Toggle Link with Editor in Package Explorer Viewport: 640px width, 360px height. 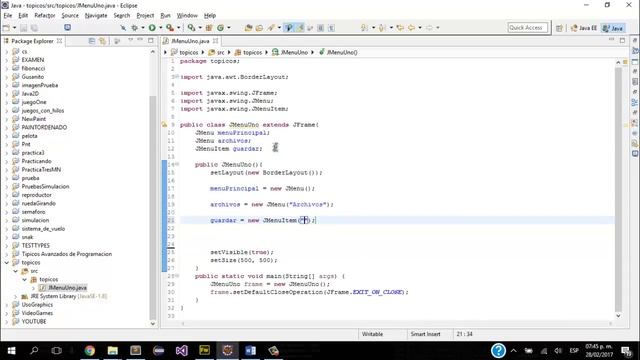point(102,41)
